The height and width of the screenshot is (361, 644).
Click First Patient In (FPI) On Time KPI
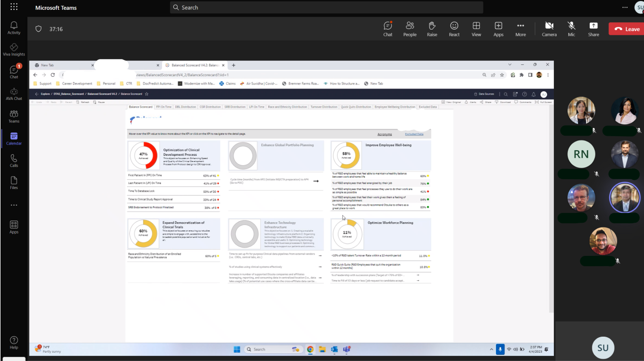coord(173,176)
